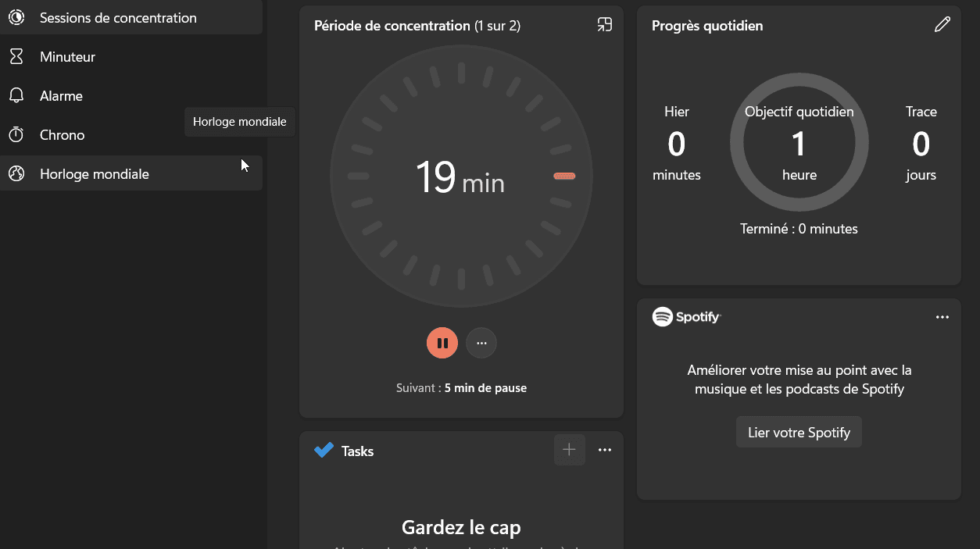Open Tasks card more options menu
980x549 pixels.
click(604, 450)
